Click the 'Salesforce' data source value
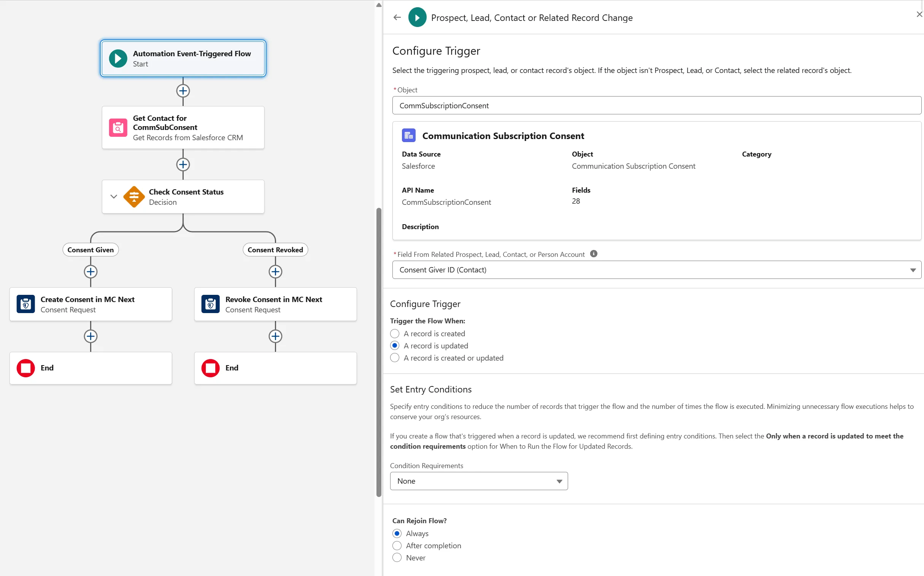Screen dimensions: 924x576 [x=418, y=166]
